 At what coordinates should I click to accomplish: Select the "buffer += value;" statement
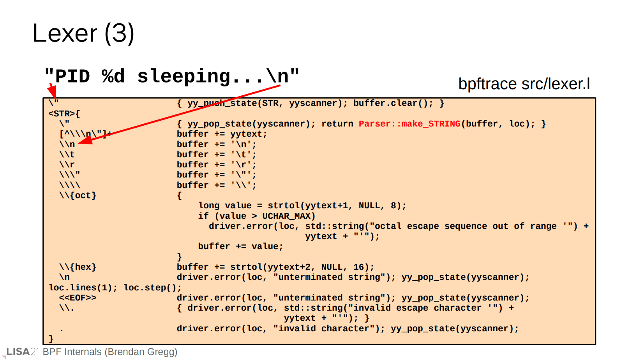(240, 246)
